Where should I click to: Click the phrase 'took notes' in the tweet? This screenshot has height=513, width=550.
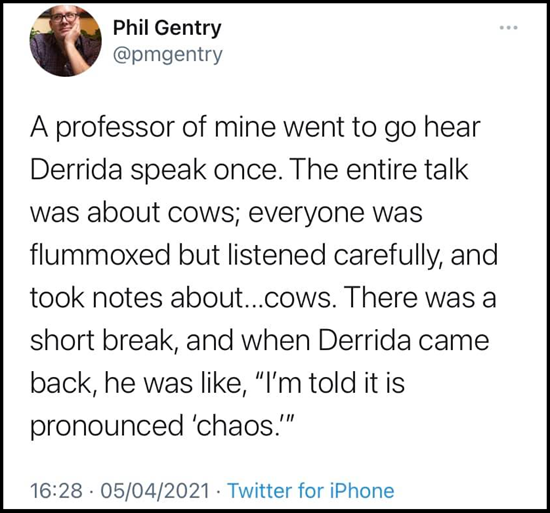pos(96,298)
